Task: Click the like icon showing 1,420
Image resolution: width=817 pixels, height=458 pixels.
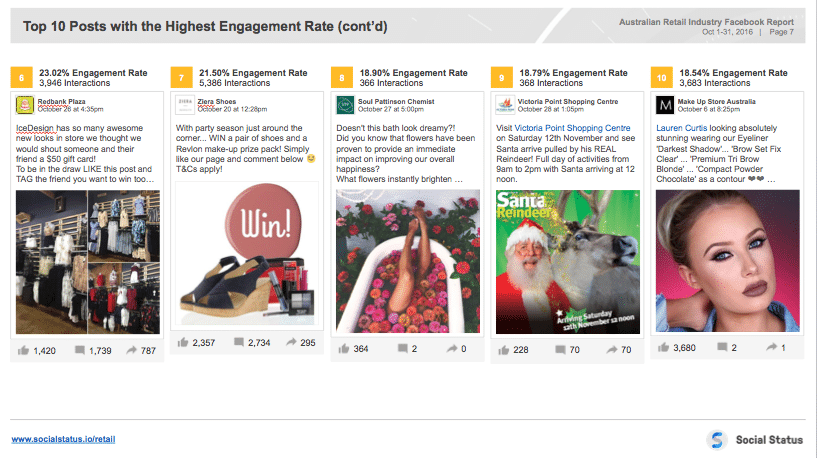Action: pyautogui.click(x=23, y=351)
